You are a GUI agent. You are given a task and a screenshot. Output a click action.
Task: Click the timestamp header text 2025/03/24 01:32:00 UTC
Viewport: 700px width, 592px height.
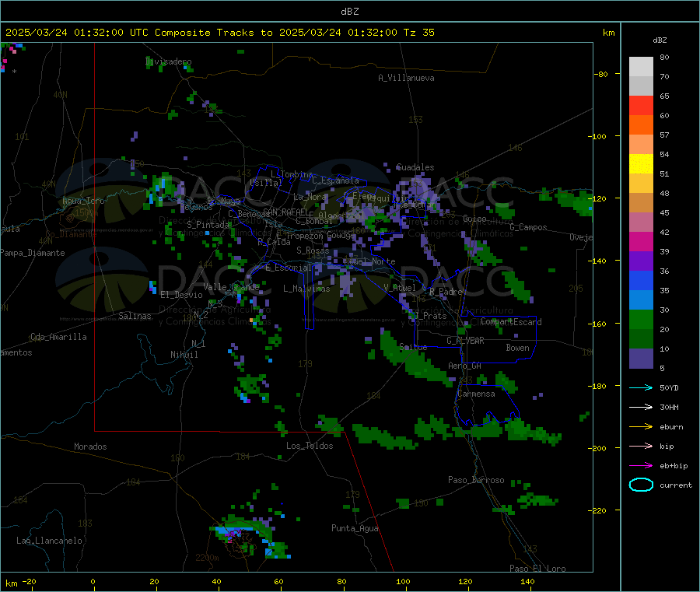(x=76, y=33)
